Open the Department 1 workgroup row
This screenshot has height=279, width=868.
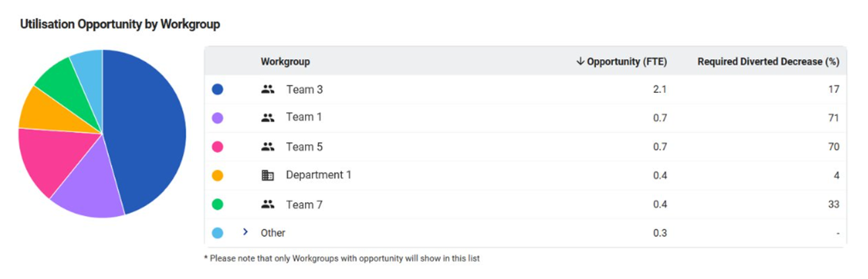525,175
